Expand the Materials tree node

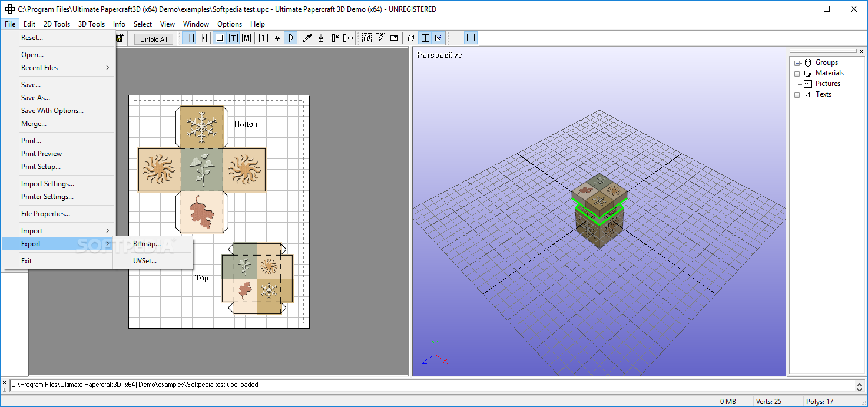(x=797, y=74)
